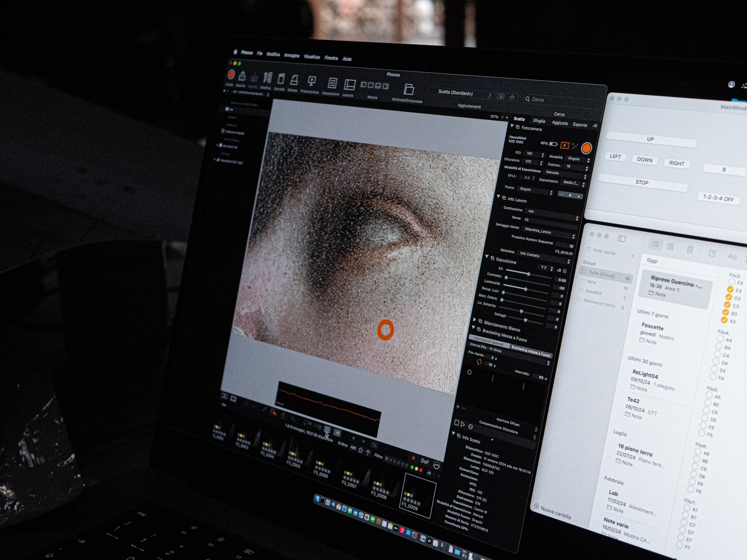
Task: Click the histogram mountain icon in thumbnail bar
Action: click(436, 466)
